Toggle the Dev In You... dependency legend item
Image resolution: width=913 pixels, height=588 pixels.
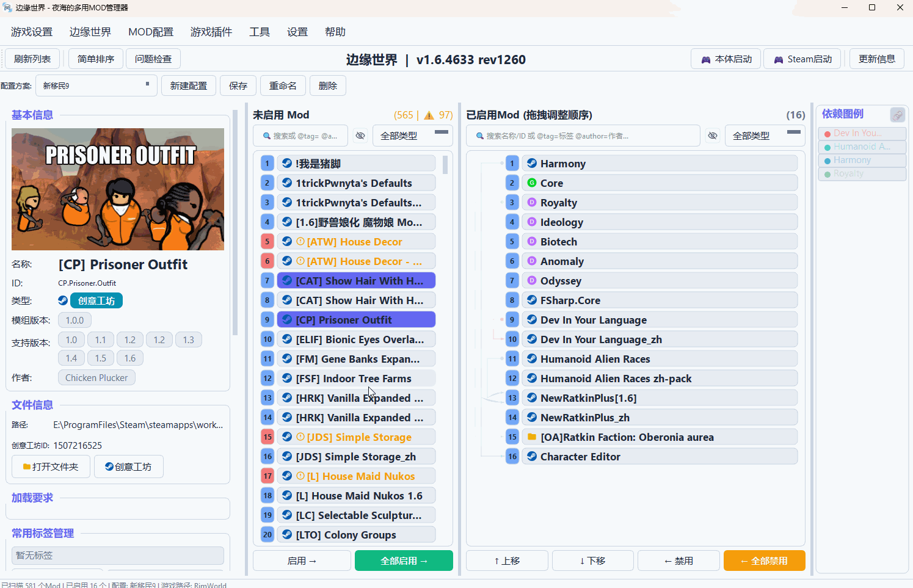(x=862, y=133)
